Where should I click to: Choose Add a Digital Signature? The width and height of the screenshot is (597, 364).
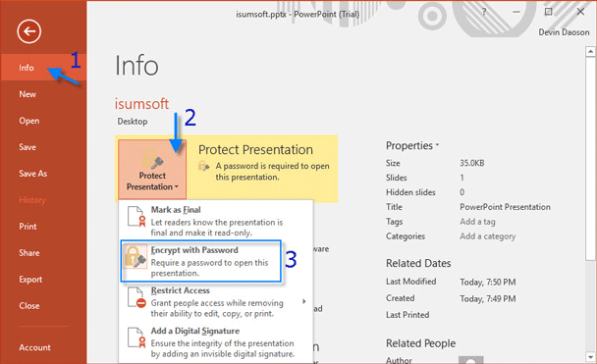(215, 342)
